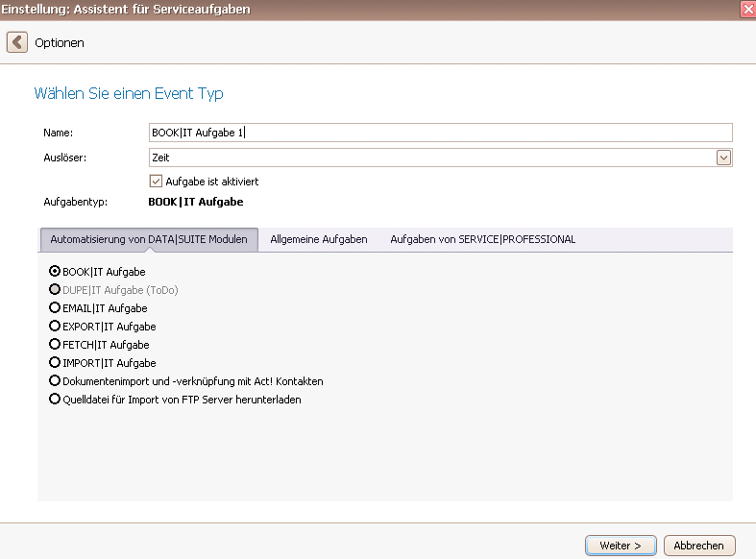Click the Weiter > button

621,546
